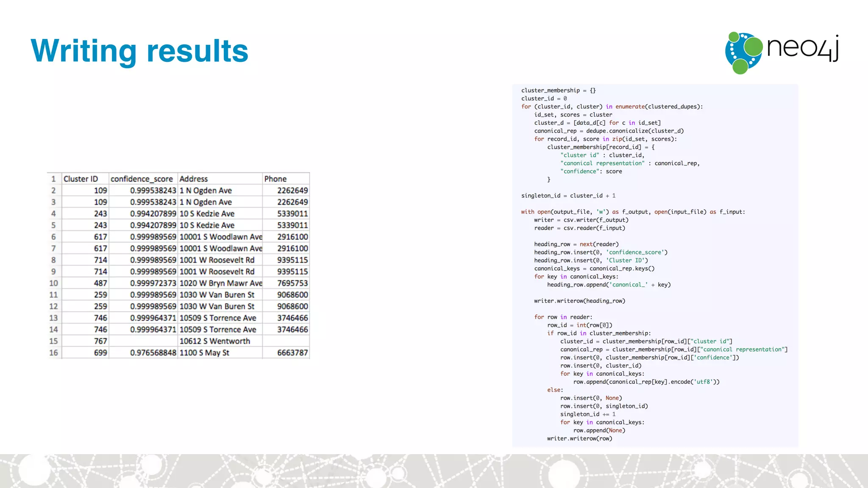Click the '10612 S Wentworth' address cell

point(220,341)
